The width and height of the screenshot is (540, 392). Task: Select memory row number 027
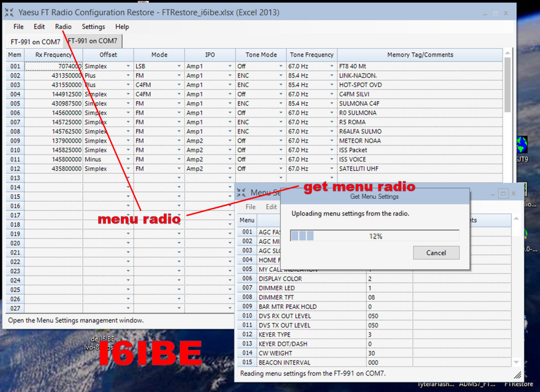15,308
